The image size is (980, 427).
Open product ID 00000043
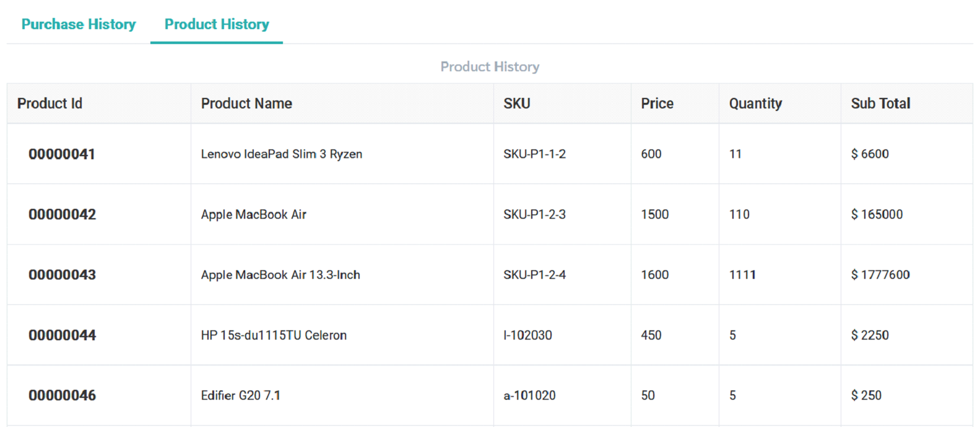tap(62, 275)
